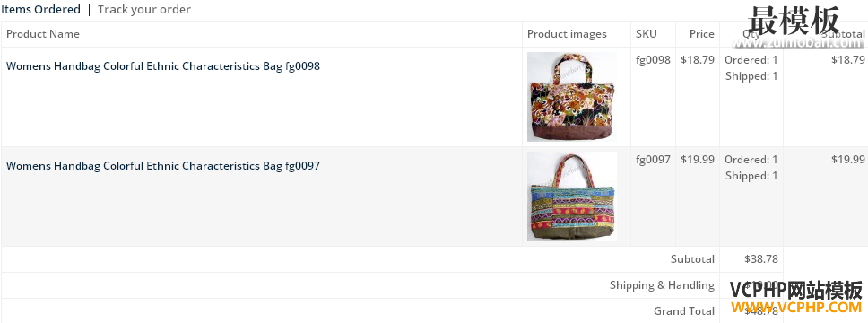Click the $18.79 value in the Price column

pos(698,60)
